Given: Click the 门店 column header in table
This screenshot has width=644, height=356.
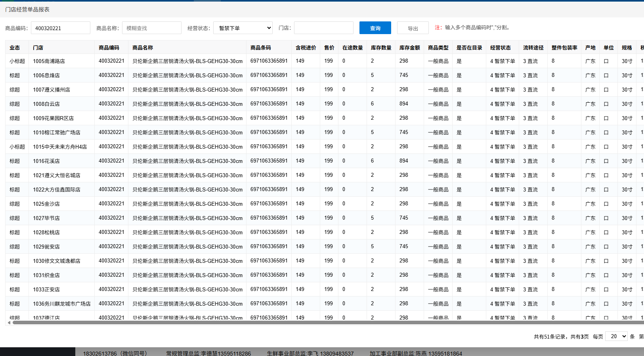Looking at the screenshot, I should (38, 48).
